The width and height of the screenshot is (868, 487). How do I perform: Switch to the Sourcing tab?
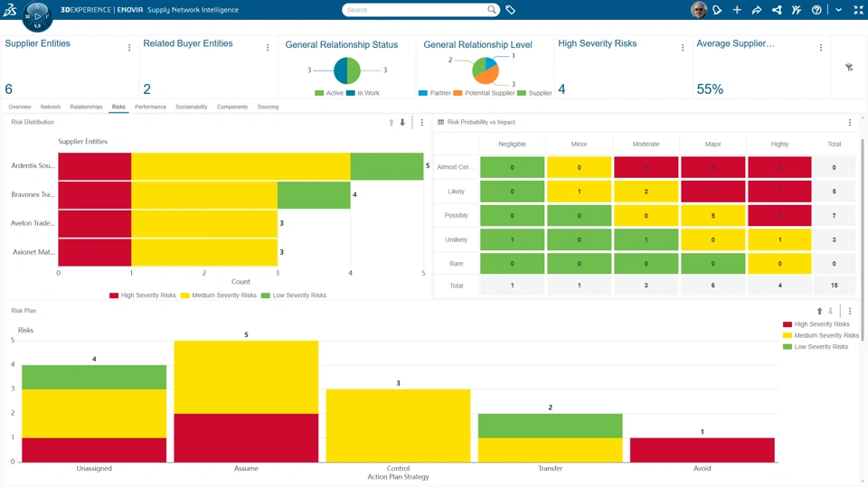268,107
